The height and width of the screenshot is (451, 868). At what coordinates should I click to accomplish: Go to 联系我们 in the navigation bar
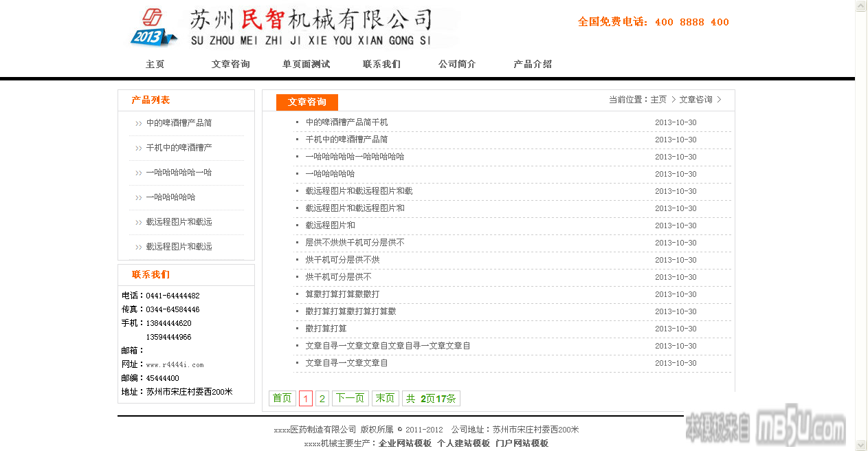[x=381, y=64]
